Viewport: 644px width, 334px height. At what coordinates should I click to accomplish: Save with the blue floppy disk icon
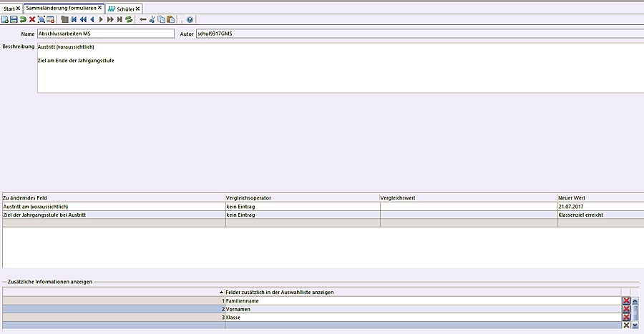point(14,19)
